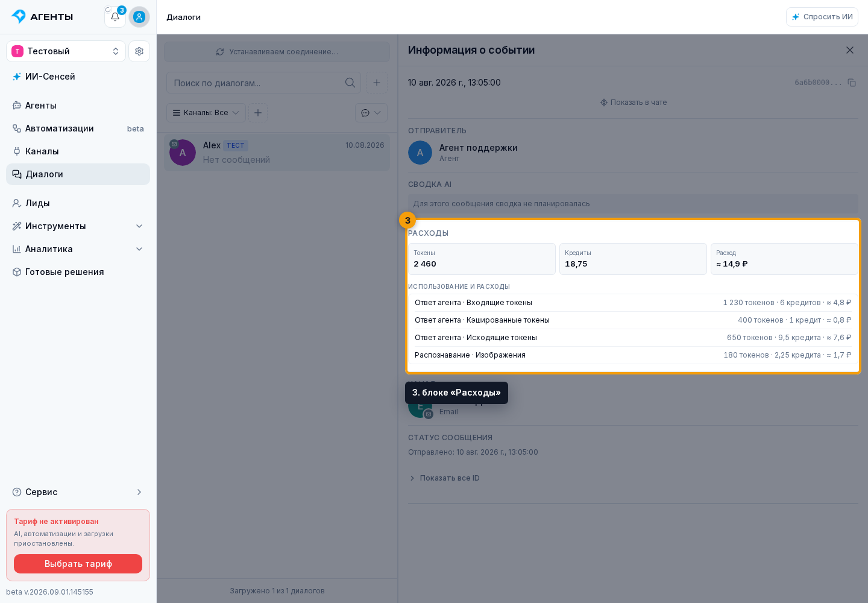Screen dimensions: 868x603
Task: Click the event date 10 авг. 2026 г.
Action: click(454, 83)
